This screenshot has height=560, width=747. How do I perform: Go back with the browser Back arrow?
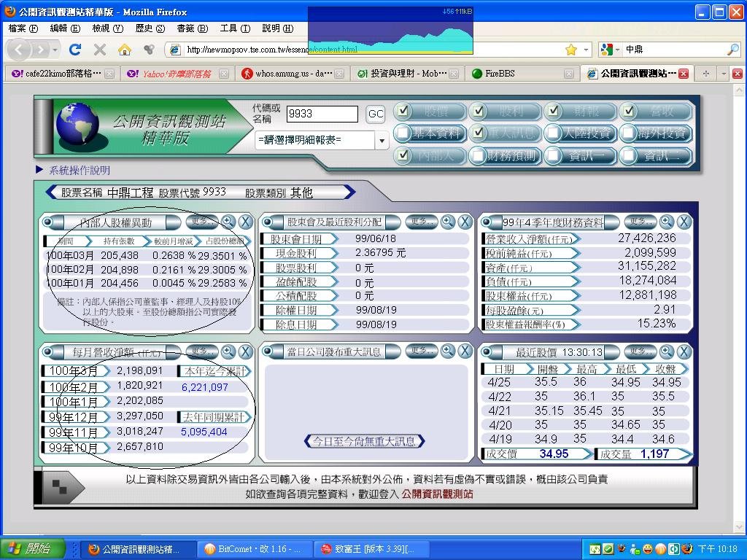[19, 50]
